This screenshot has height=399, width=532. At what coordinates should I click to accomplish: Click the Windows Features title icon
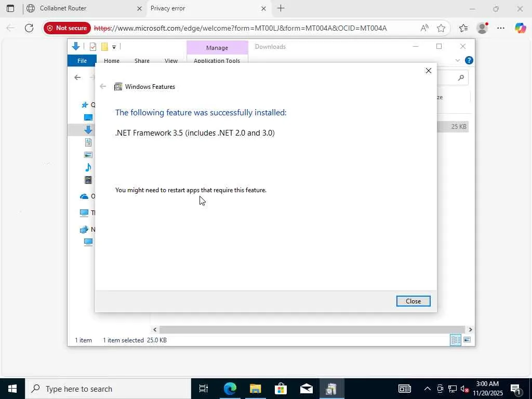(118, 87)
